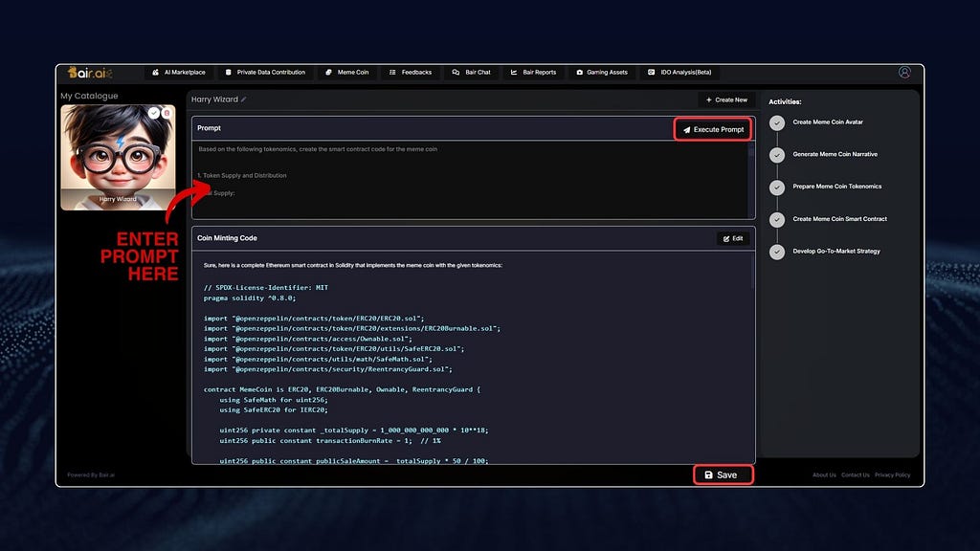Open the Bair Chat tab

pos(471,73)
